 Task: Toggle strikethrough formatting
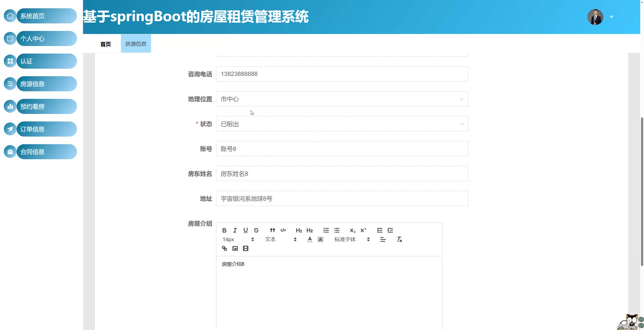[x=256, y=230]
